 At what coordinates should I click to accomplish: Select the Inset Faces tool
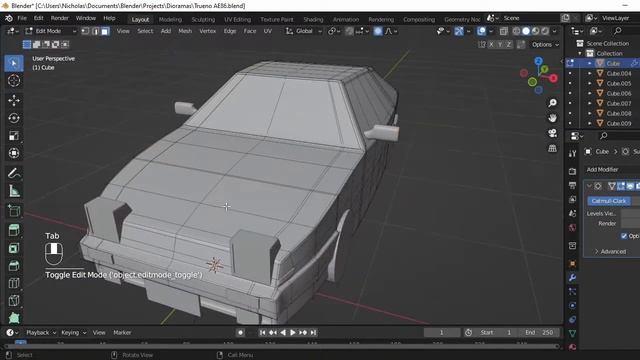pyautogui.click(x=14, y=248)
